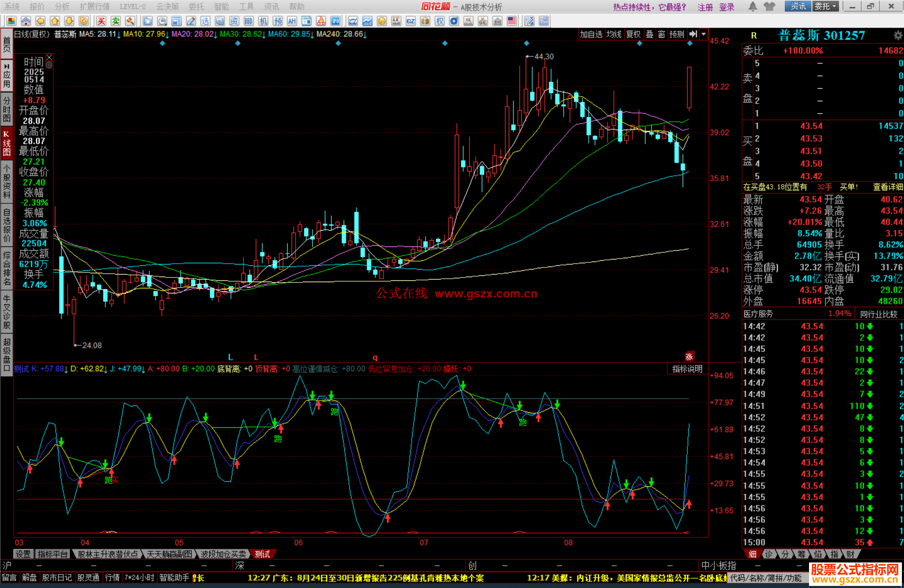Toggle 叠 overlay chart button
This screenshot has height=588, width=904.
[650, 34]
